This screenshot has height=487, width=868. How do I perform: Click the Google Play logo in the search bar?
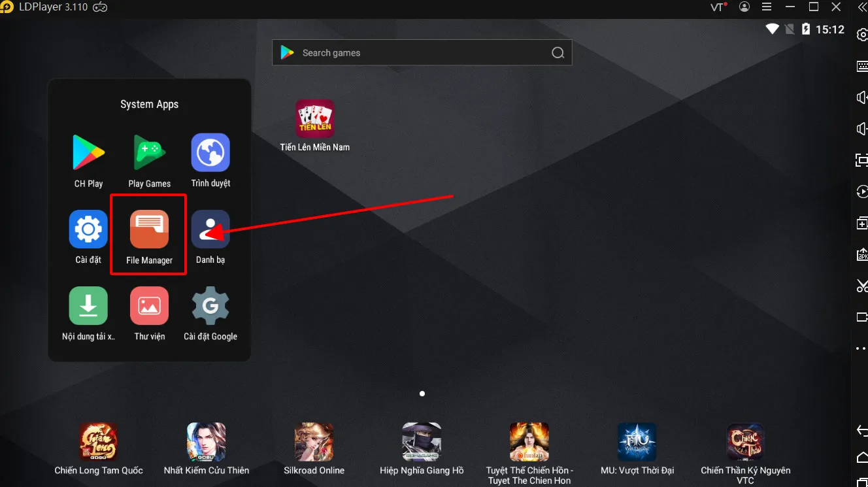click(287, 53)
